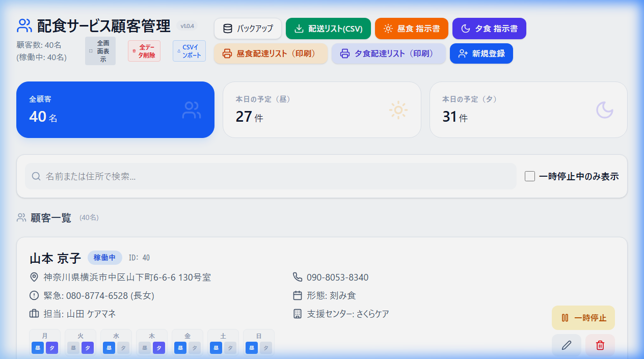644x359 pixels.
Task: Enable the 一時停止中のみ表示 checkbox
Action: [x=531, y=176]
